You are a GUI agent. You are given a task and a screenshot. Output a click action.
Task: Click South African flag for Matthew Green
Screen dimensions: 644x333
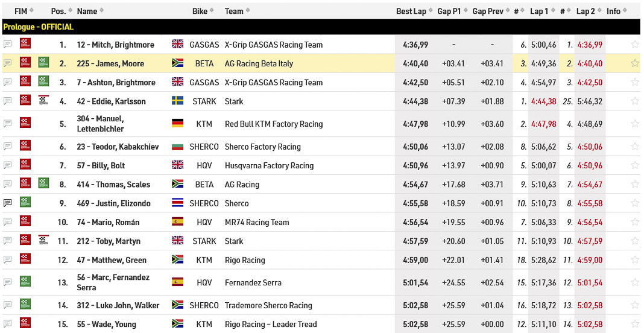(x=177, y=259)
